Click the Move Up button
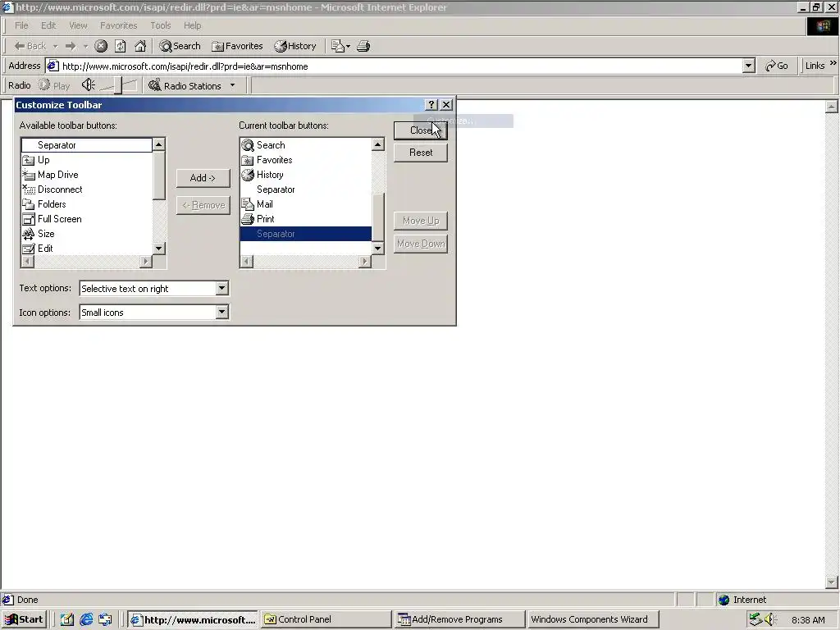840x630 pixels. coord(421,221)
